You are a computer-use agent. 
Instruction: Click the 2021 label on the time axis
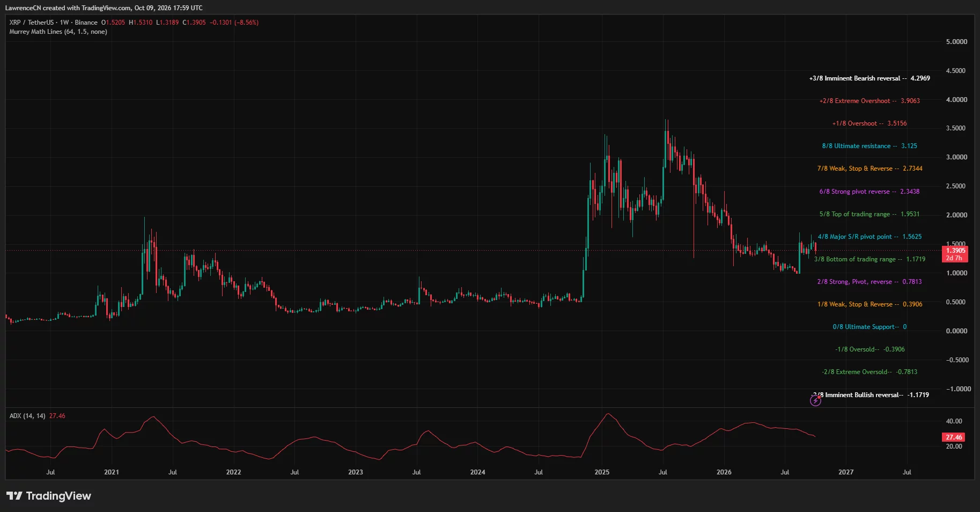click(112, 472)
